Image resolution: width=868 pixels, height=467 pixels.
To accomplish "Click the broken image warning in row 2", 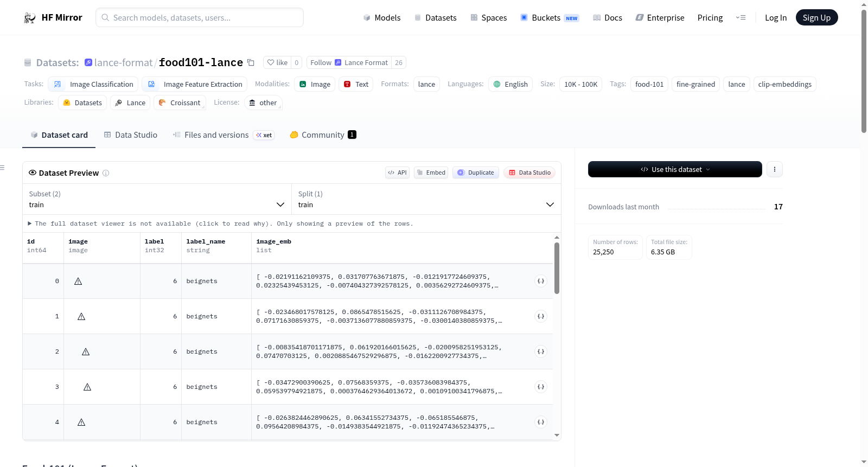I will coord(86,351).
